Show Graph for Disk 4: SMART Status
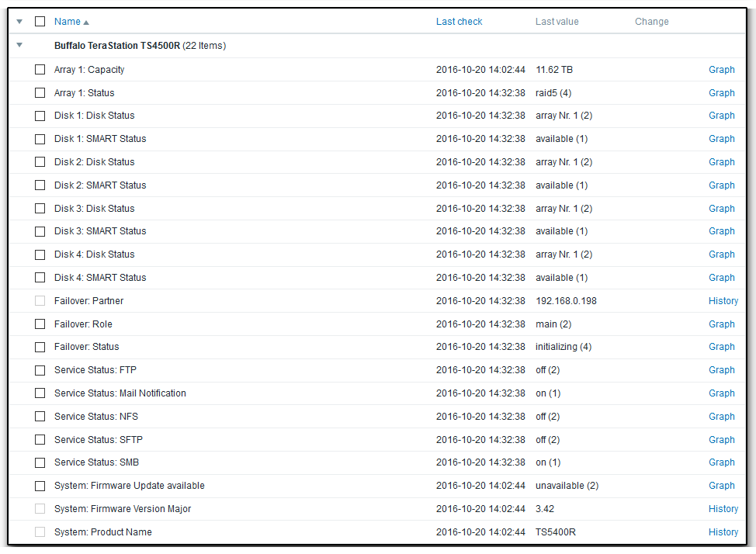Viewport: 756px width, 554px height. [721, 278]
